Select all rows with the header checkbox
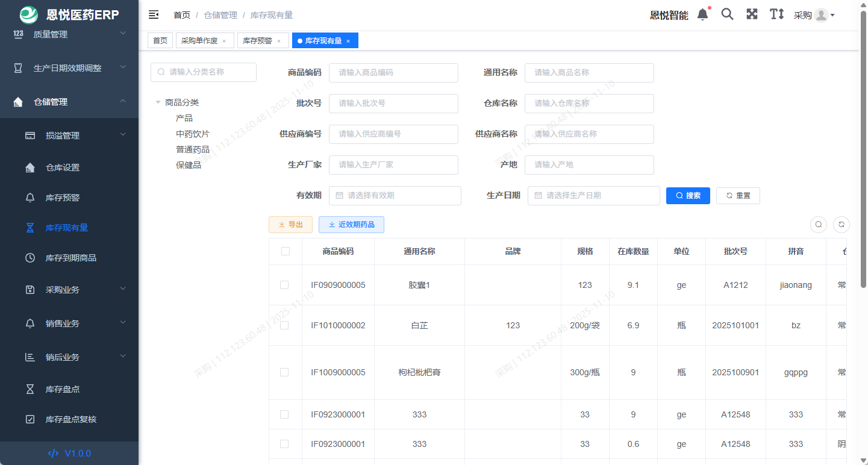The image size is (868, 465). 284,251
